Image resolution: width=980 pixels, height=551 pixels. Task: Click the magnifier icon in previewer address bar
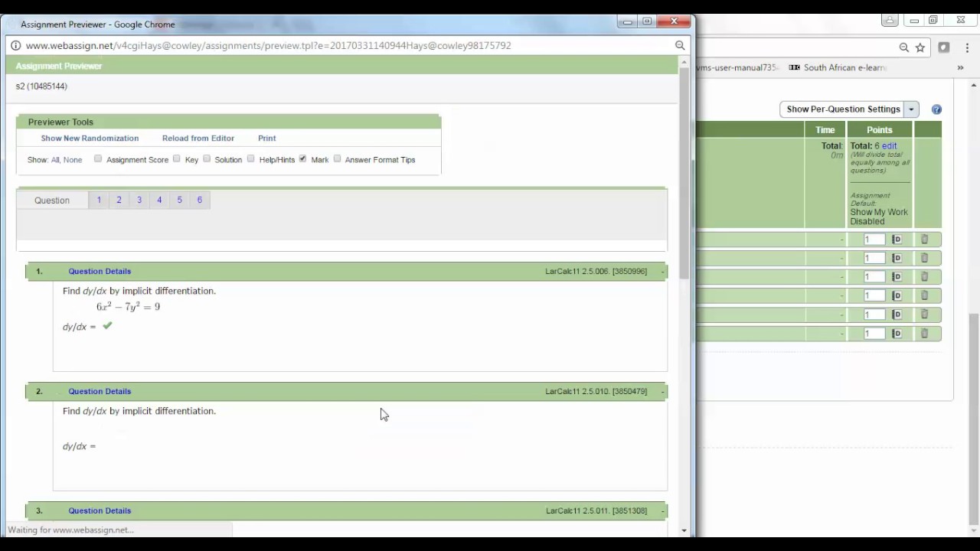click(x=680, y=46)
